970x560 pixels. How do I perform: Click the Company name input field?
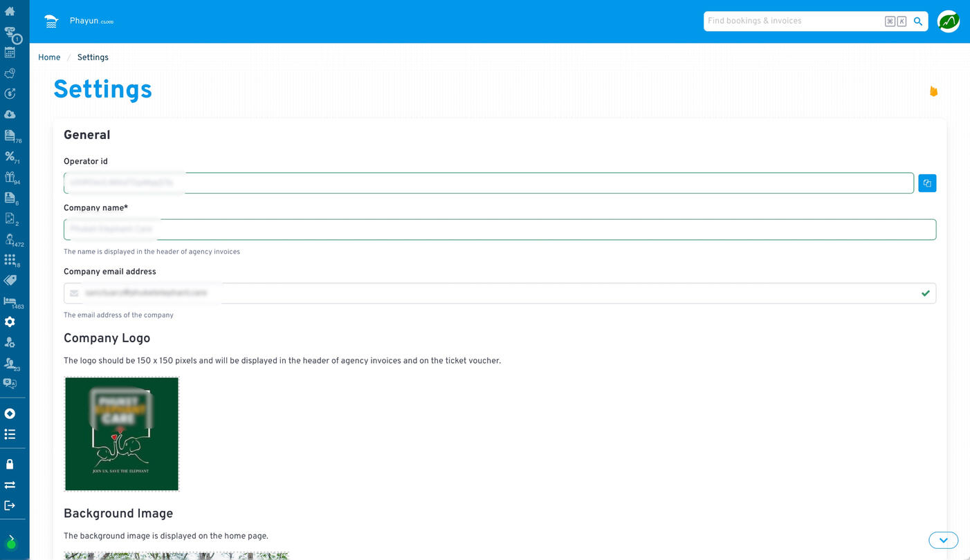[x=500, y=230]
